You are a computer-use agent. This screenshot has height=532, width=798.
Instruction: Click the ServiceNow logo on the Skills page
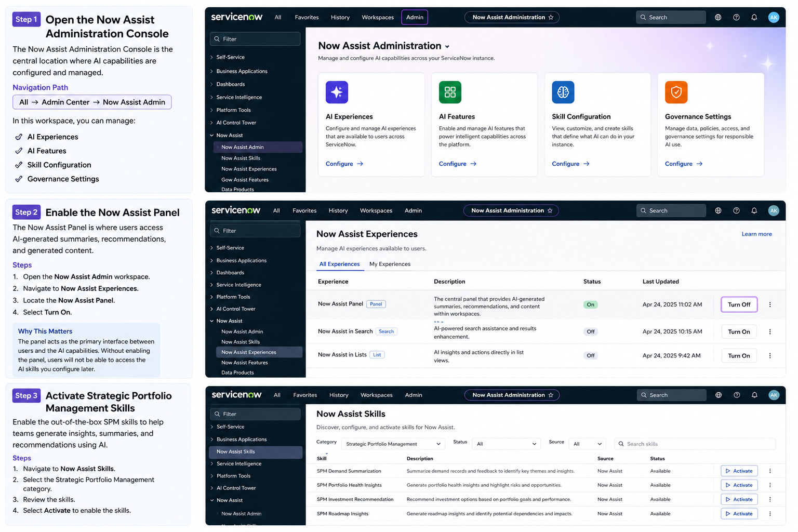coord(236,395)
